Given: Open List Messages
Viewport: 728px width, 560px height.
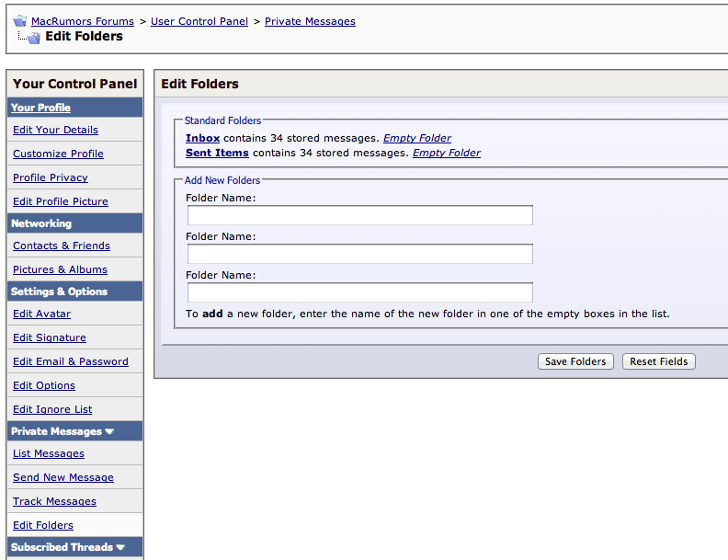Looking at the screenshot, I should [x=49, y=453].
